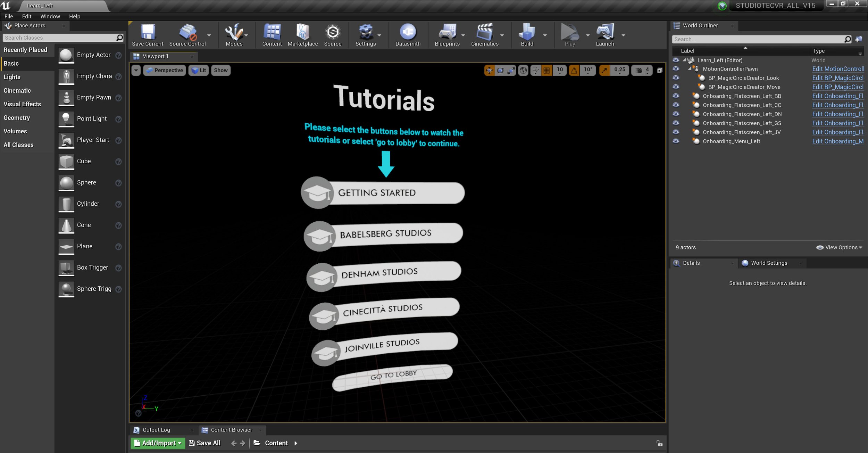868x453 pixels.
Task: Hide Onboarding_Flatscreen_Left_BB actor
Action: pyautogui.click(x=676, y=96)
